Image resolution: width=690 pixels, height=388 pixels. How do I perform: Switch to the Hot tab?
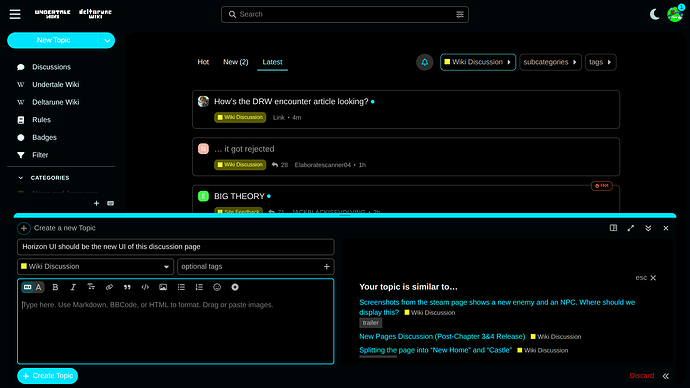pos(203,62)
